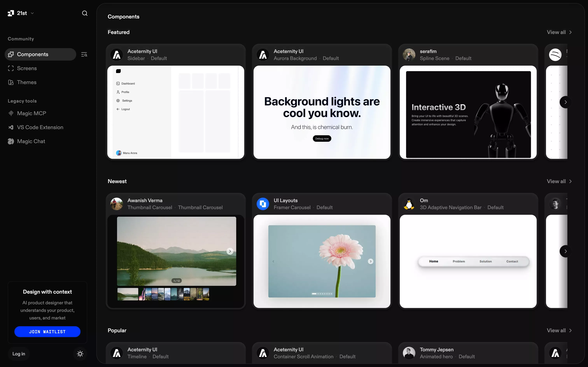Screen dimensions: 588x367
Task: Toggle the light theme sun icon
Action: coord(80,354)
